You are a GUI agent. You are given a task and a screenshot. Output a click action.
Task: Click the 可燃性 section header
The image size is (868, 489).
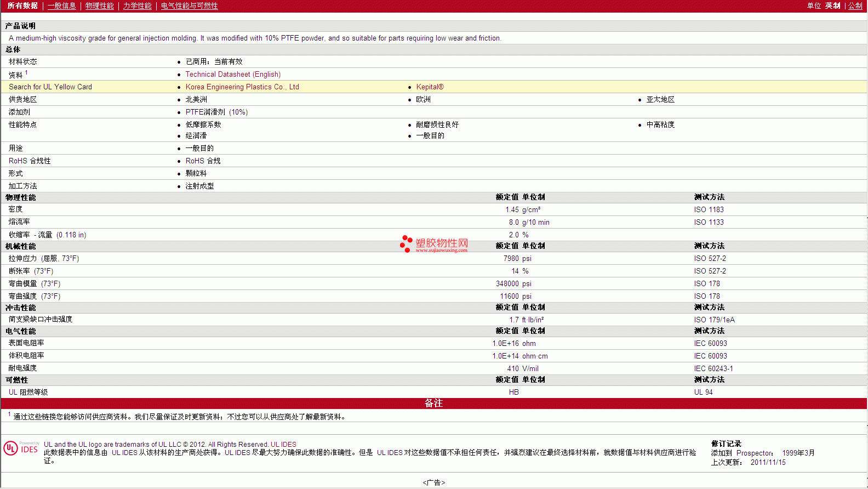pos(16,380)
